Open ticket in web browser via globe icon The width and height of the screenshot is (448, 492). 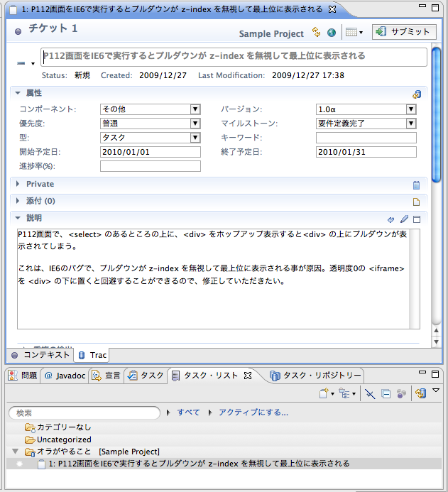pyautogui.click(x=331, y=33)
